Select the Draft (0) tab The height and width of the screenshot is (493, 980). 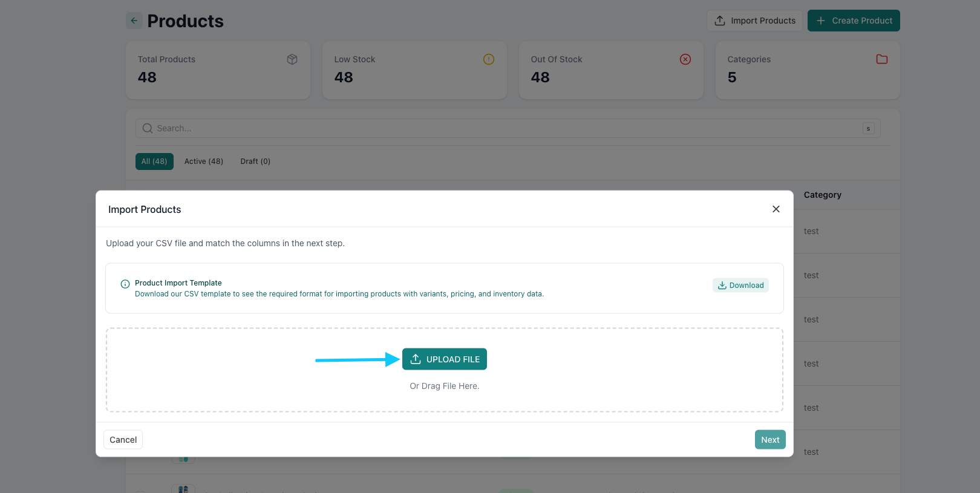pyautogui.click(x=255, y=162)
